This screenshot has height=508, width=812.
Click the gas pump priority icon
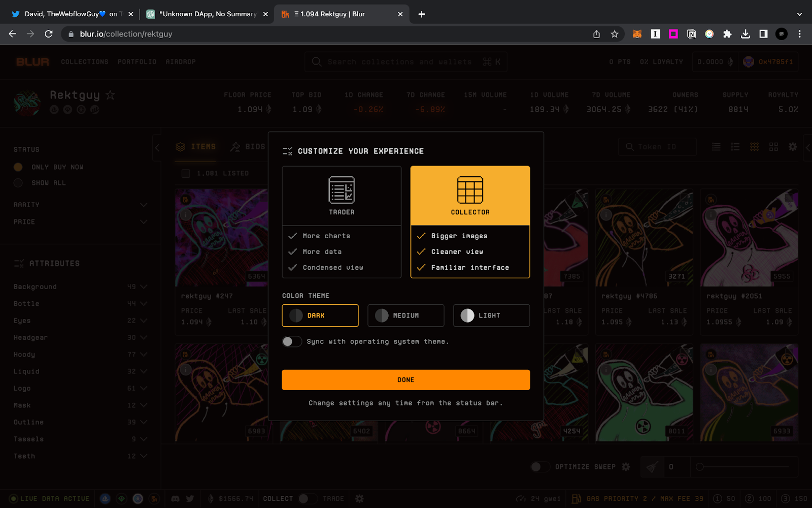coord(577,499)
